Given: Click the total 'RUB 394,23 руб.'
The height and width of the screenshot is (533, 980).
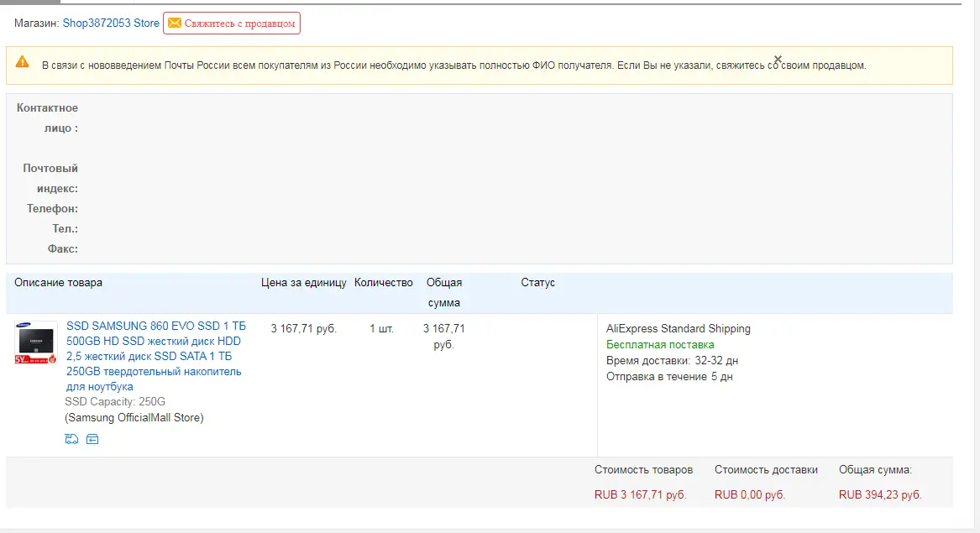Looking at the screenshot, I should (879, 495).
